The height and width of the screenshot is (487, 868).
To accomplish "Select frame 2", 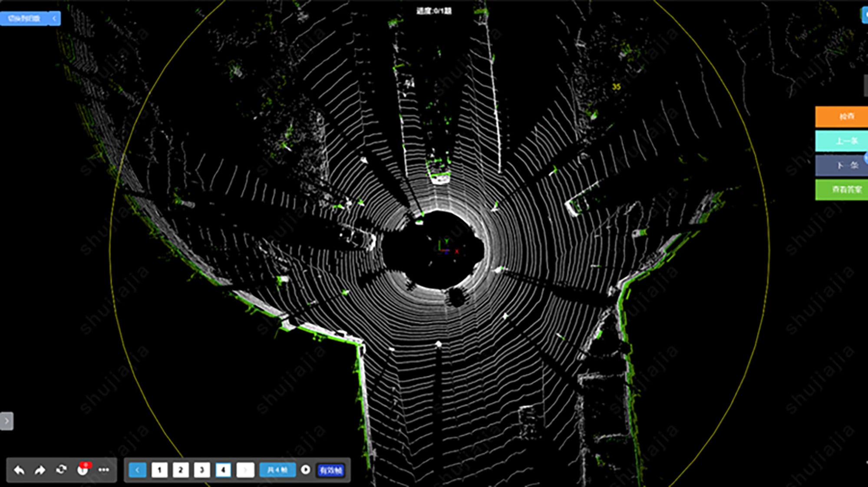I will click(181, 470).
